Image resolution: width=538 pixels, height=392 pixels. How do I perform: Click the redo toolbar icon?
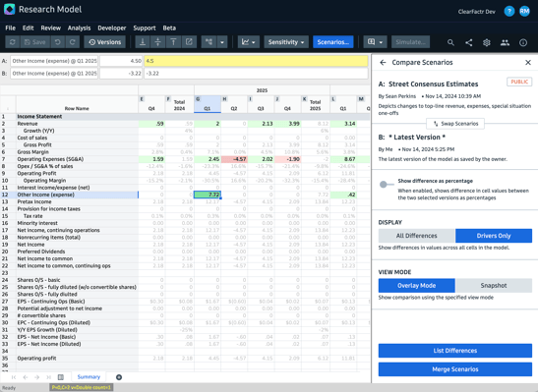(x=73, y=42)
